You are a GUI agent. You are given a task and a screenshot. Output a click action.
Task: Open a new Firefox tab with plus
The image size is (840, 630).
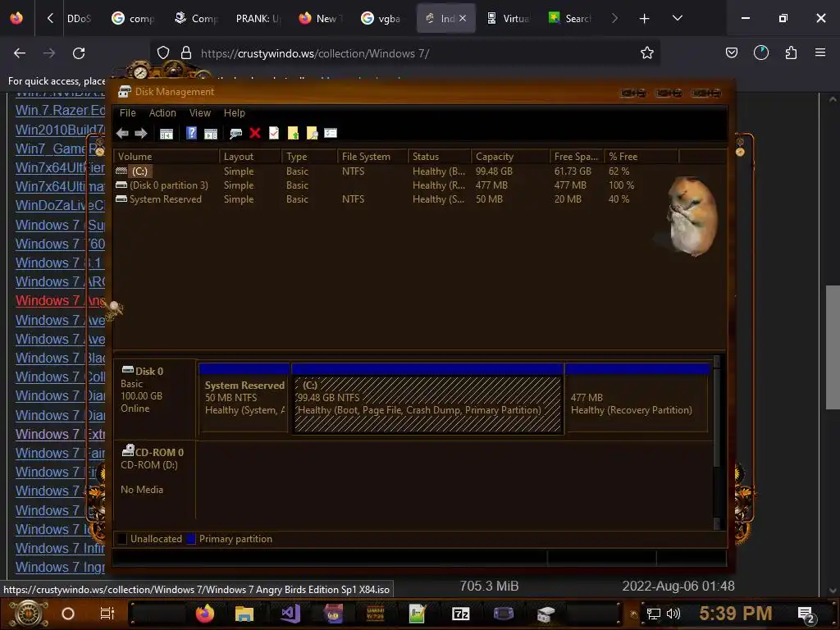(645, 19)
